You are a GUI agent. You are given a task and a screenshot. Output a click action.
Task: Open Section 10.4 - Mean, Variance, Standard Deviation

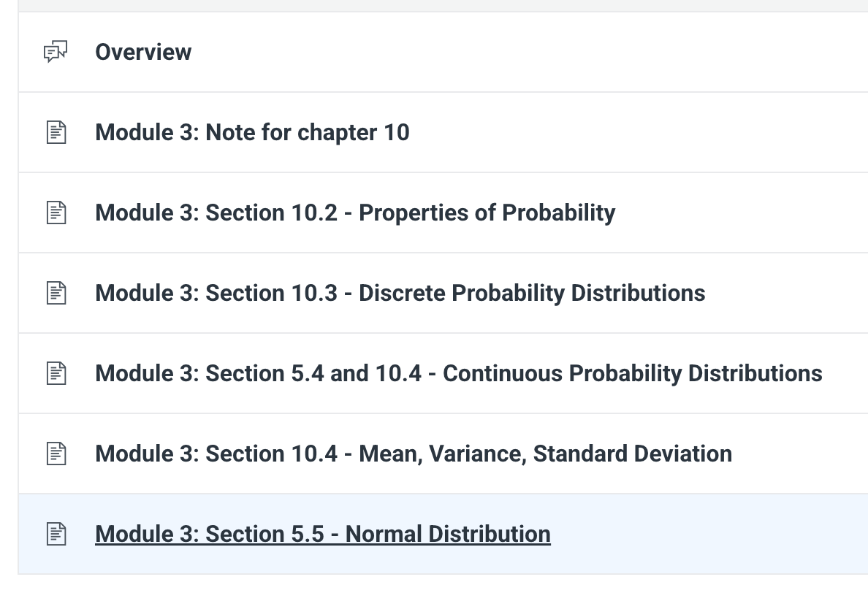pos(414,454)
